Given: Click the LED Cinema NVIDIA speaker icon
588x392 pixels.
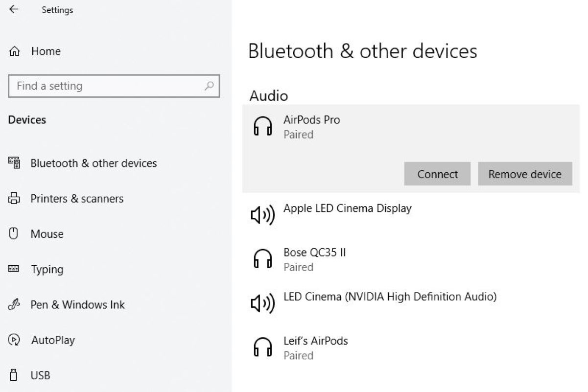Looking at the screenshot, I should click(x=262, y=303).
